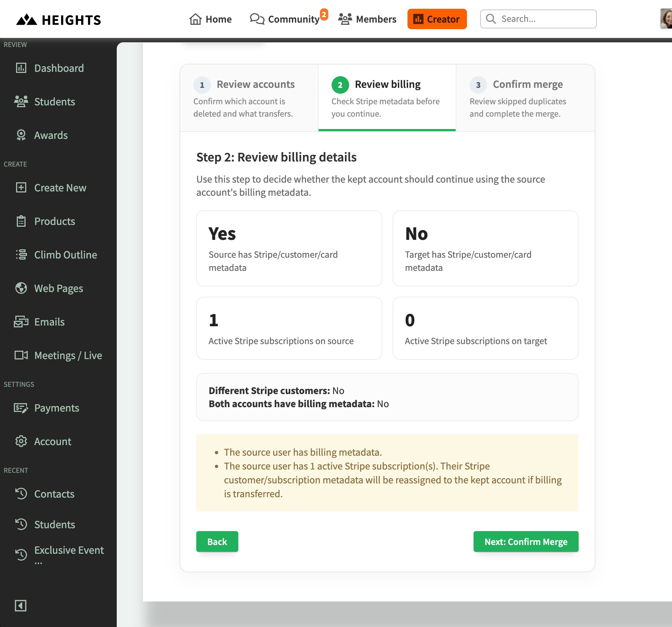This screenshot has width=672, height=627.
Task: Click the step 1 number circle
Action: coord(202,85)
